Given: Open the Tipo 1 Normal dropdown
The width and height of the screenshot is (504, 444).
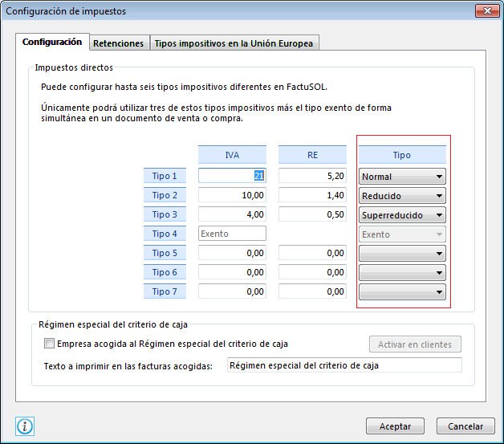Looking at the screenshot, I should pos(402,176).
